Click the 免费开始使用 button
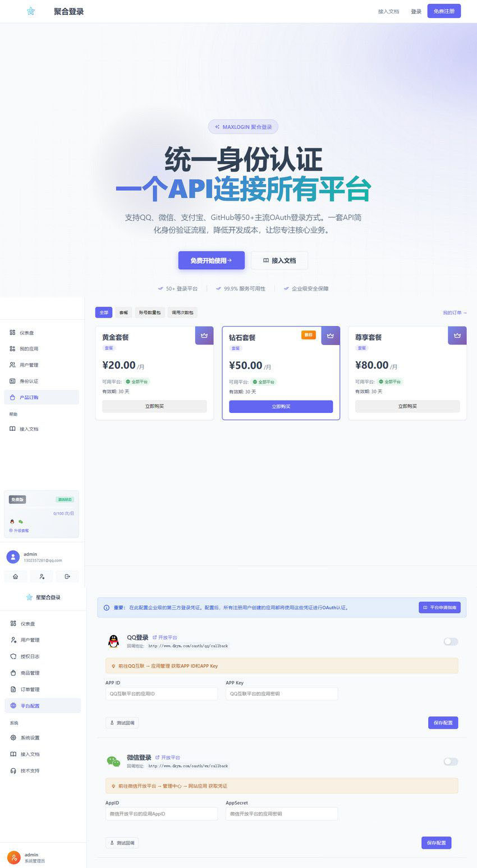The image size is (477, 868). click(211, 260)
